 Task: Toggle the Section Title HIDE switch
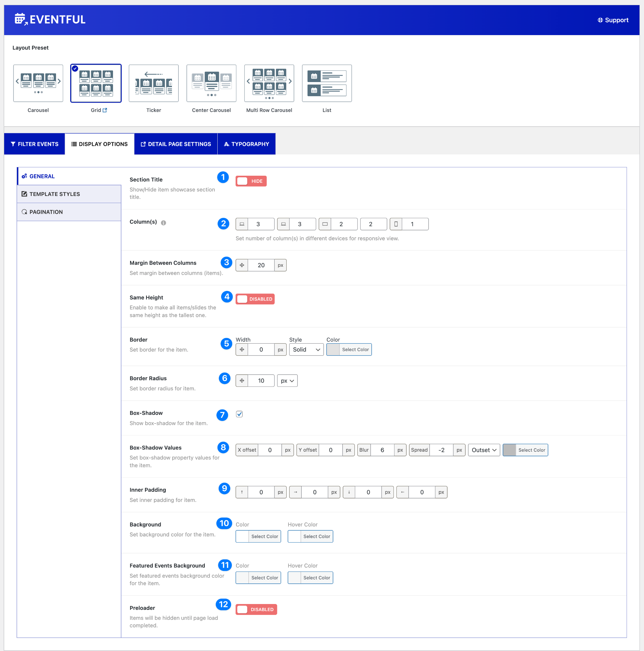[x=251, y=181]
